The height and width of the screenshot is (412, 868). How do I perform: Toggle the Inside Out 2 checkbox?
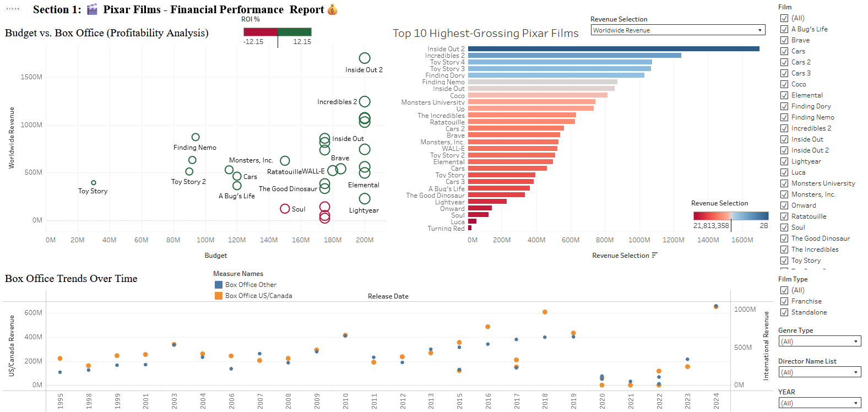click(784, 150)
